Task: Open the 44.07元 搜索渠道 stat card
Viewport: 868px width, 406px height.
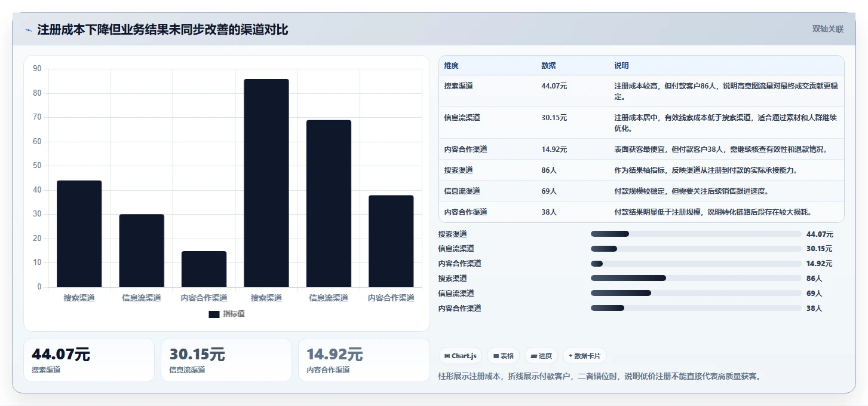Action: click(89, 360)
